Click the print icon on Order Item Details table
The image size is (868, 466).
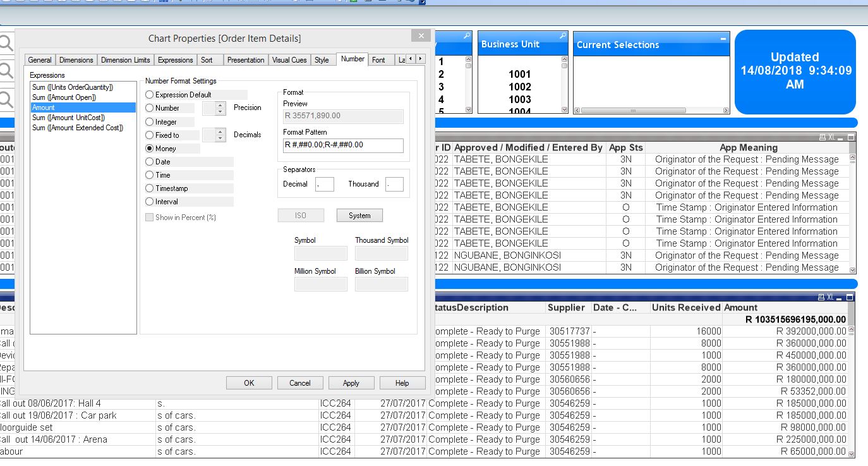click(x=822, y=297)
